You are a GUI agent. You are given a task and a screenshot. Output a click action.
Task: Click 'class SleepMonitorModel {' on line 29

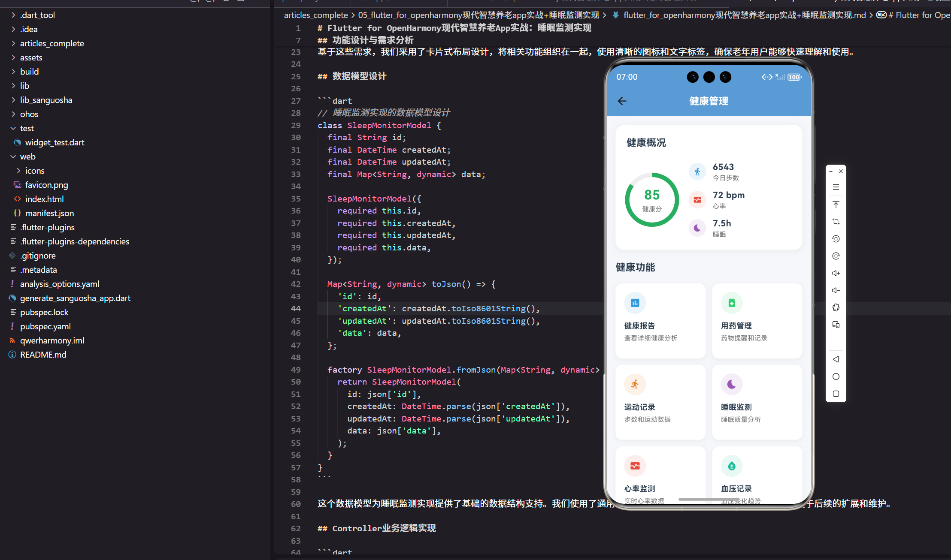click(379, 125)
